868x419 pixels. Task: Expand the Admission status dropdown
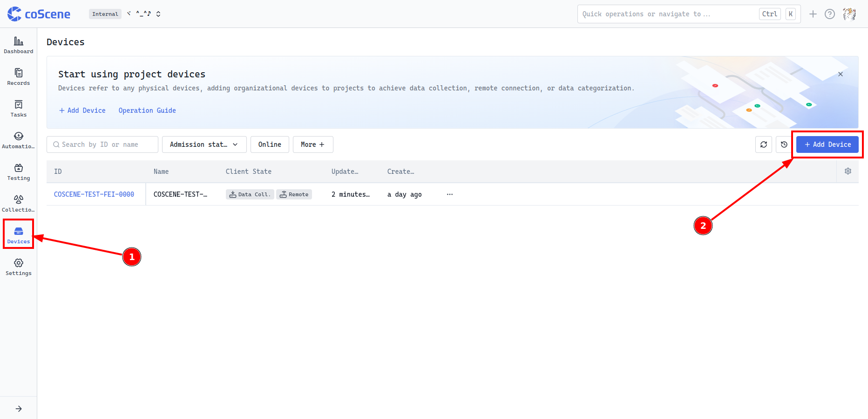coord(204,144)
